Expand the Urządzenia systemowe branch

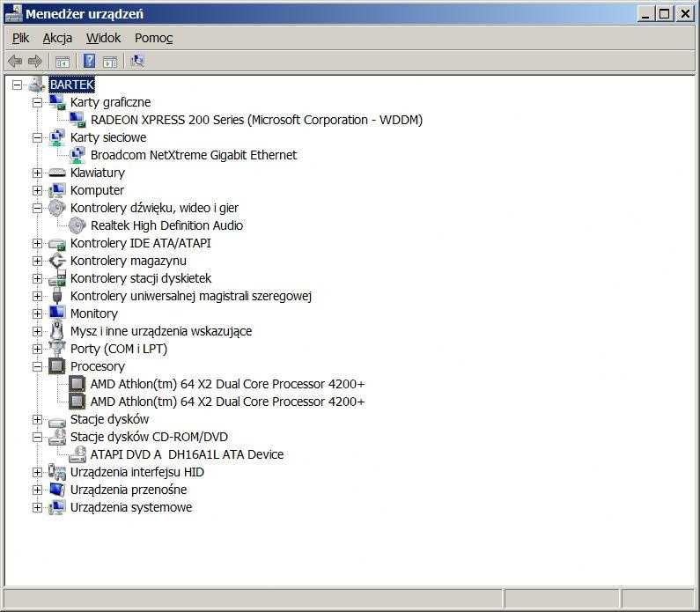38,507
